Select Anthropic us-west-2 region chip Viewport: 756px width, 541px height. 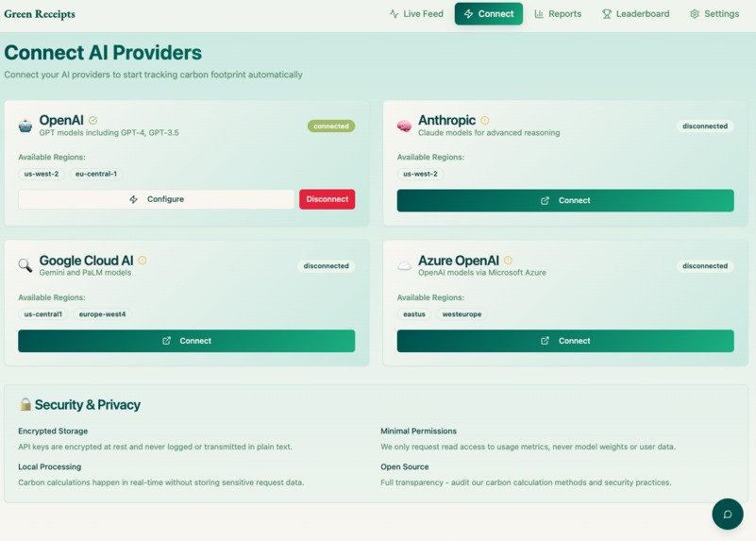[x=420, y=174]
